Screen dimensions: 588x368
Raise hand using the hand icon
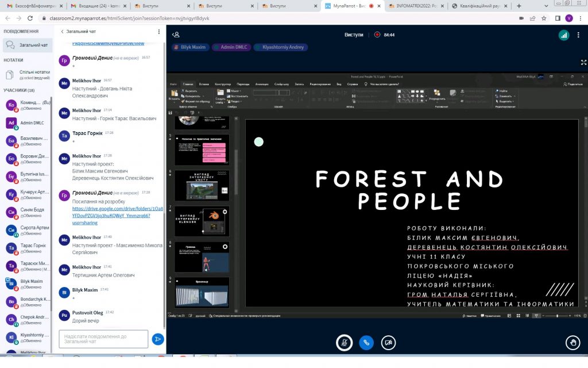[572, 343]
